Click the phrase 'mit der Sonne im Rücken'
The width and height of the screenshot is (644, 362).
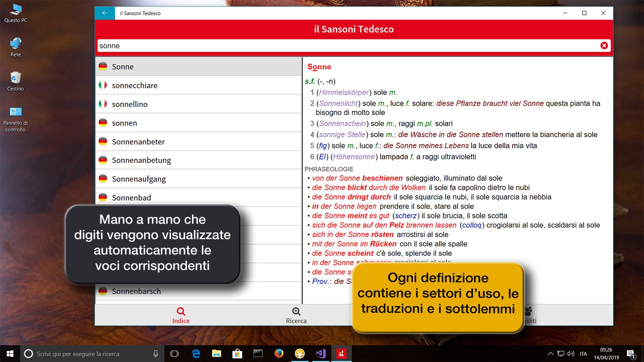tap(354, 244)
